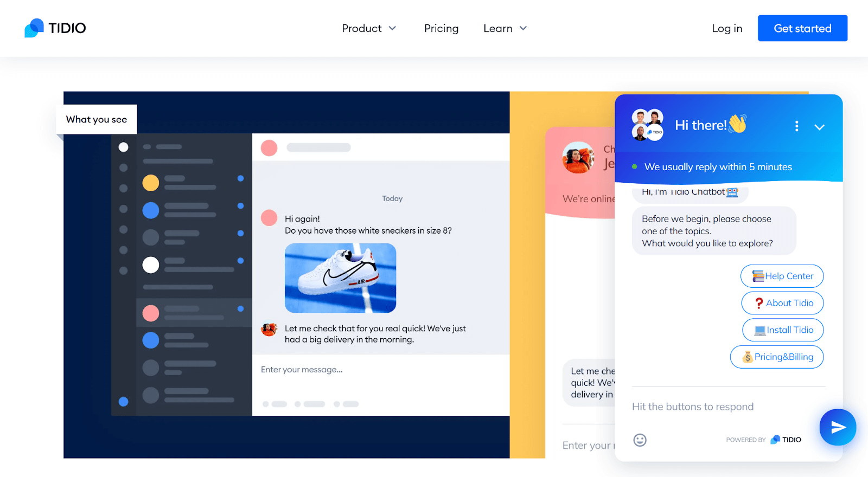This screenshot has width=868, height=477.
Task: Send message with the paper plane button
Action: [838, 427]
